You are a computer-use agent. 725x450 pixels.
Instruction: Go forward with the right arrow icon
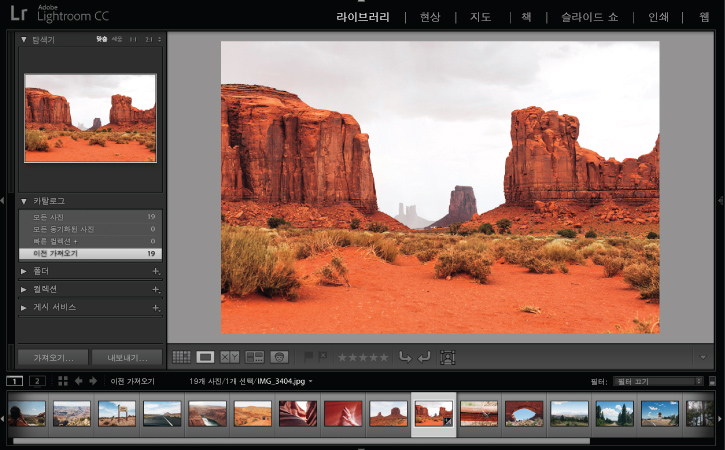click(93, 381)
